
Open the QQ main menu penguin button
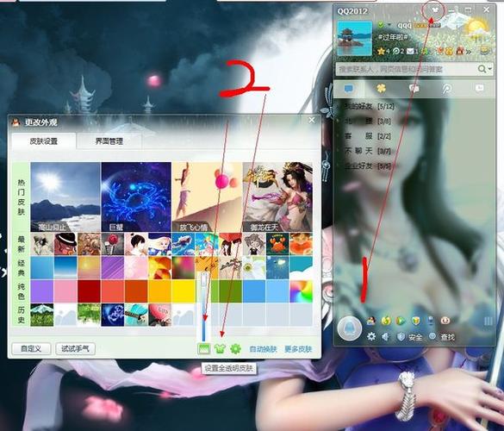pyautogui.click(x=350, y=328)
